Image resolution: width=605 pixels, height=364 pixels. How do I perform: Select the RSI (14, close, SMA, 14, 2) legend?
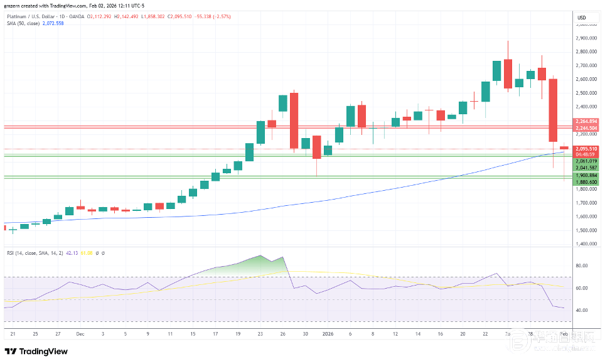[x=35, y=253]
